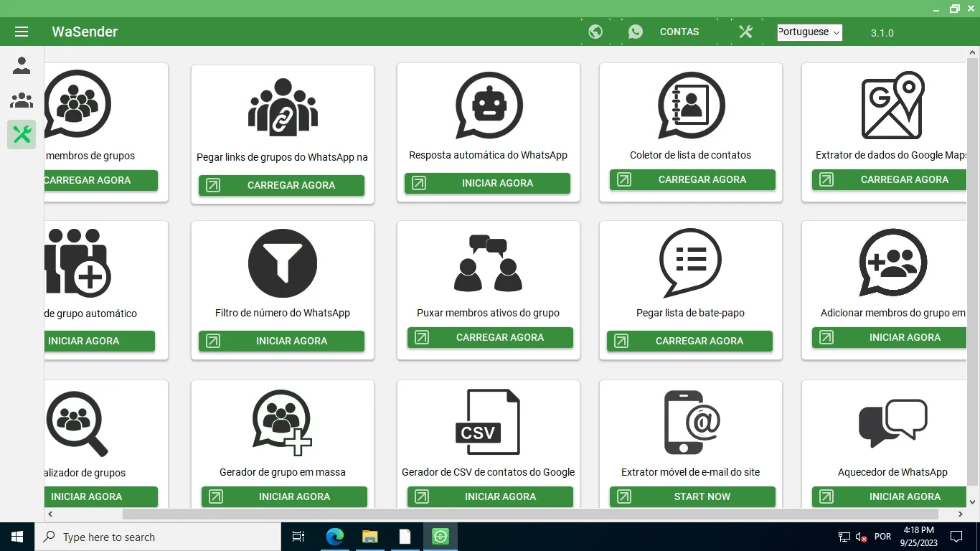Click the contact list collector icon
Viewport: 980px width, 551px height.
(x=691, y=105)
